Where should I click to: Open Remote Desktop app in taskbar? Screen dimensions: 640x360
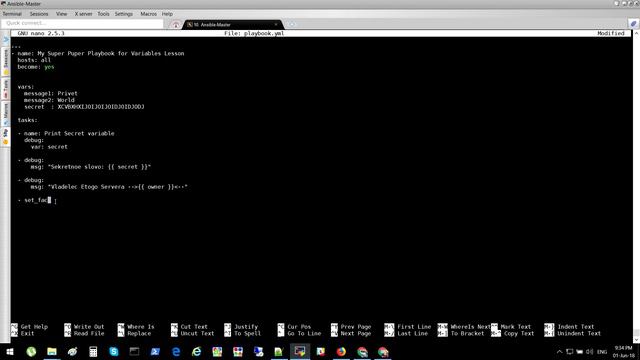tap(258, 352)
